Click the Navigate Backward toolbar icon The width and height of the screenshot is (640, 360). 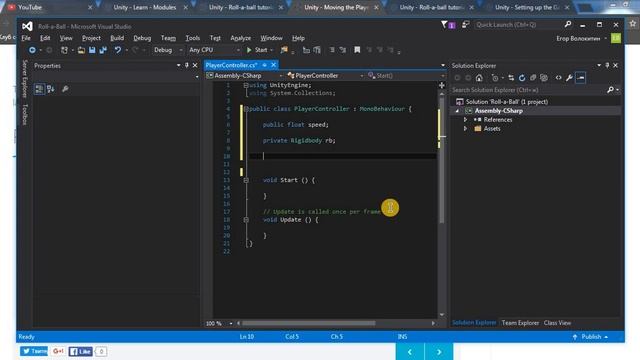[x=32, y=50]
